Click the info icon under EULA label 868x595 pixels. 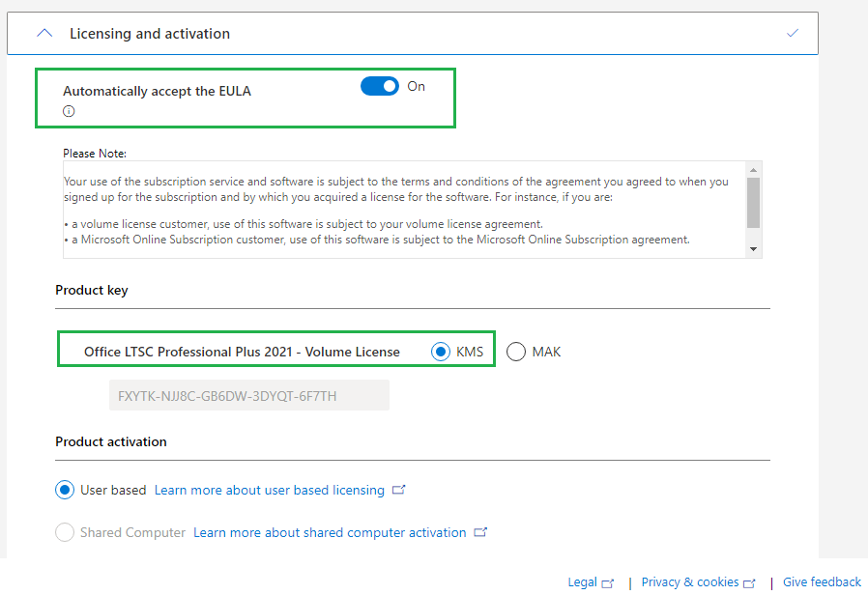(x=69, y=111)
